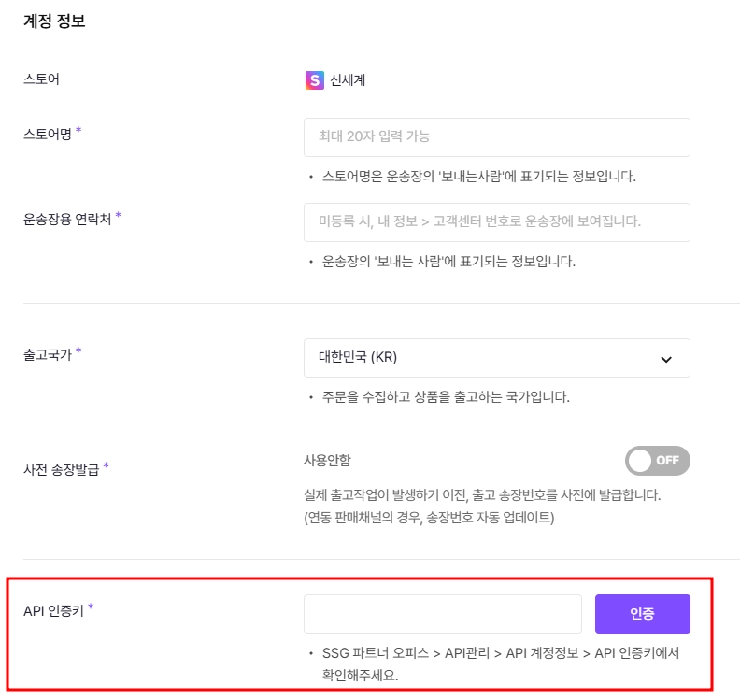
Task: Click the 운송장용 연락처 input field
Action: pyautogui.click(x=496, y=222)
